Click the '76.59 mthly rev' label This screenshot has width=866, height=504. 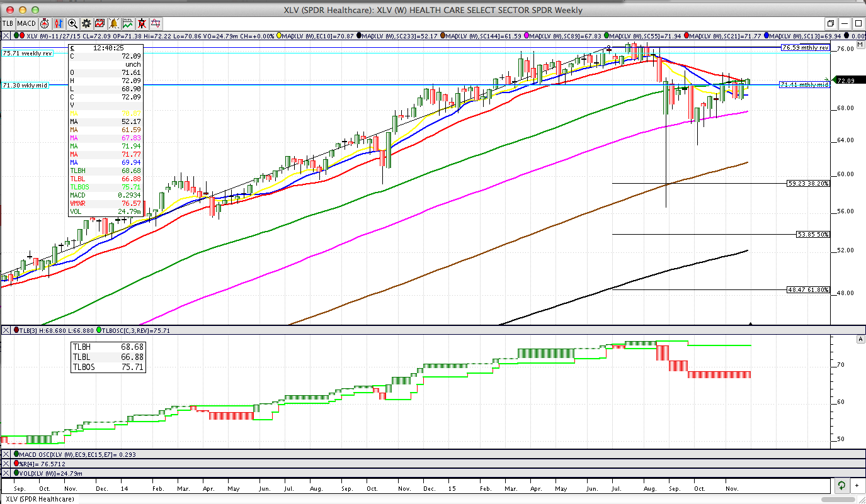click(806, 48)
